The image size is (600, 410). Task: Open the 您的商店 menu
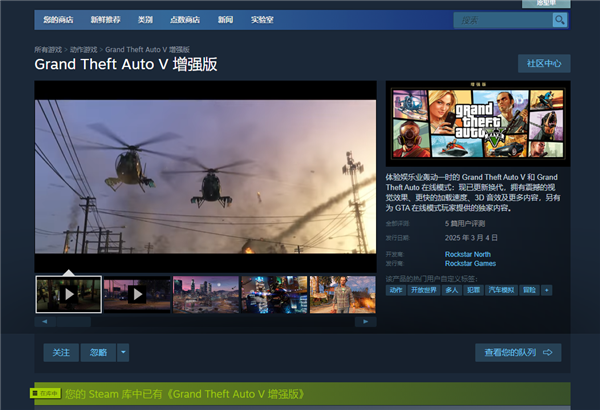58,20
